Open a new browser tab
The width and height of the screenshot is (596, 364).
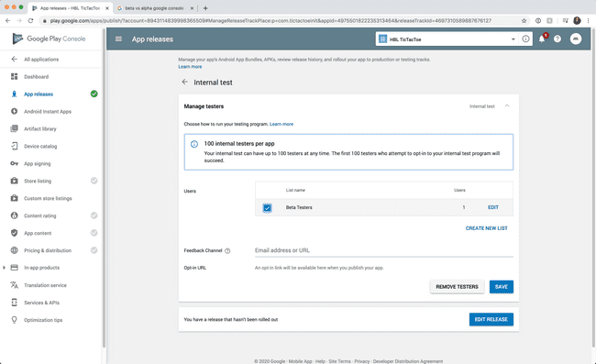point(205,8)
